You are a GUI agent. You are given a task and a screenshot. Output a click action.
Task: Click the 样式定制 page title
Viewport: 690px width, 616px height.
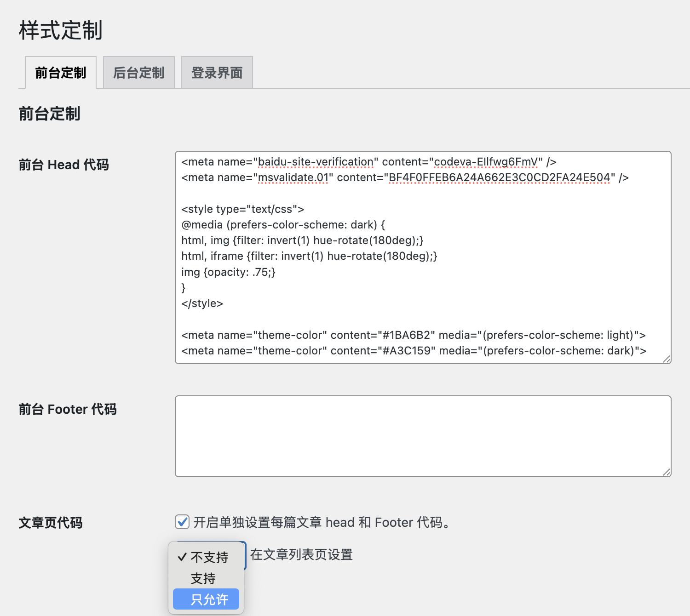(x=60, y=30)
